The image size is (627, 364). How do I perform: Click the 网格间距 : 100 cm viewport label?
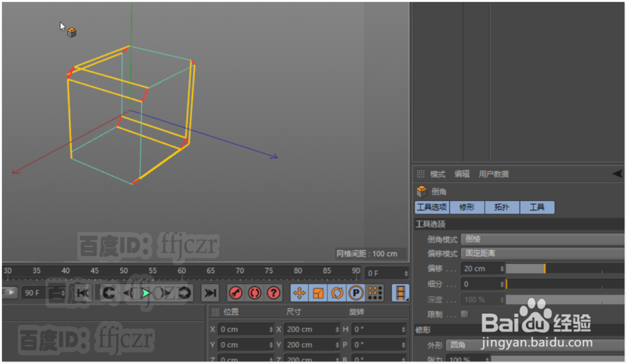367,254
